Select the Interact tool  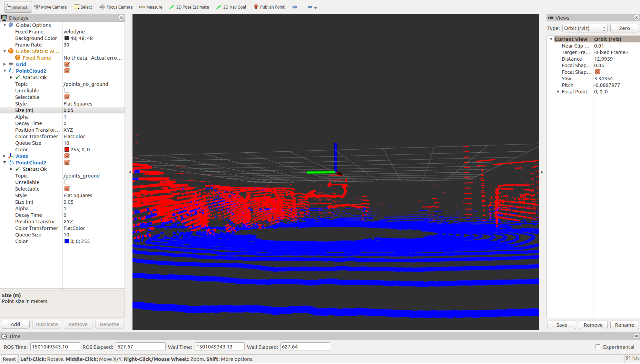point(17,7)
